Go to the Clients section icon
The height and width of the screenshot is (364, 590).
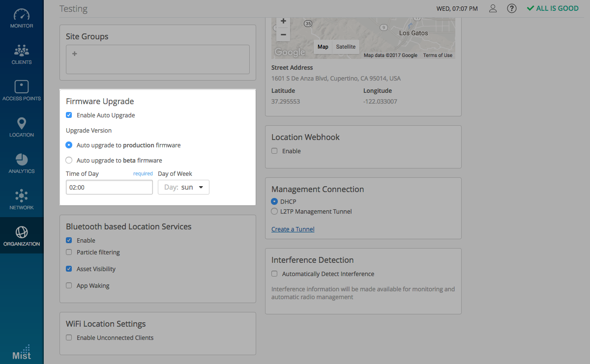coord(22,51)
